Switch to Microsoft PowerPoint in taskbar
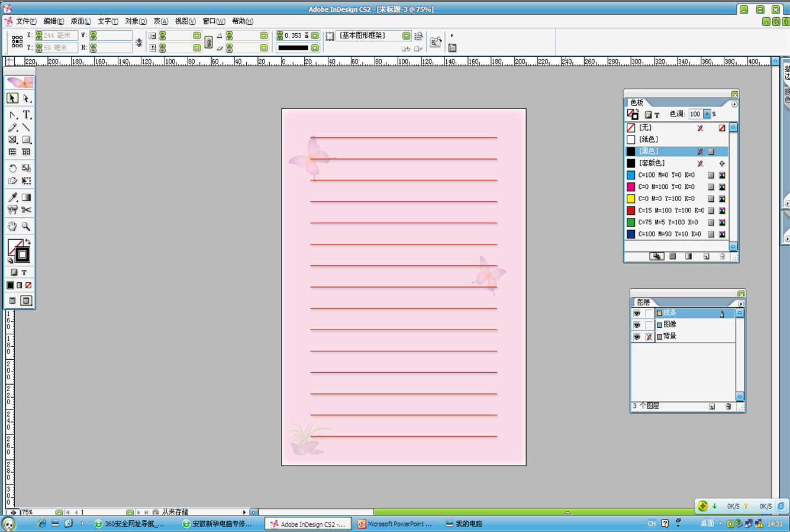This screenshot has width=790, height=532. point(395,524)
